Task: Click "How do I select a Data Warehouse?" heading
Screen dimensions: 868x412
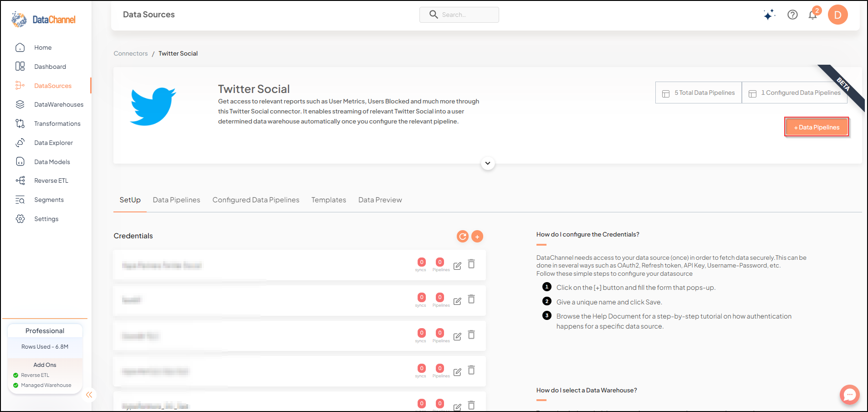Action: 587,390
